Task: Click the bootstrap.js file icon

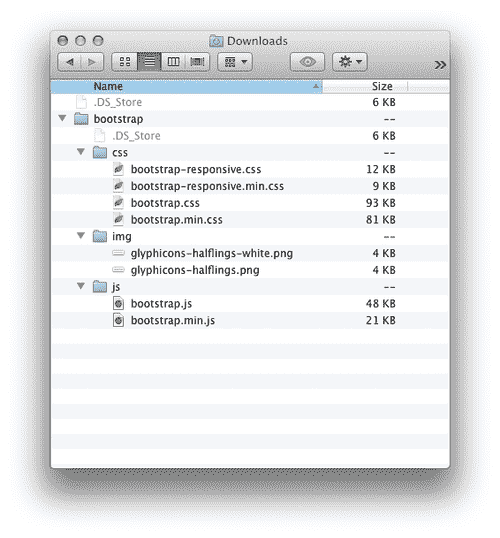Action: [x=118, y=304]
